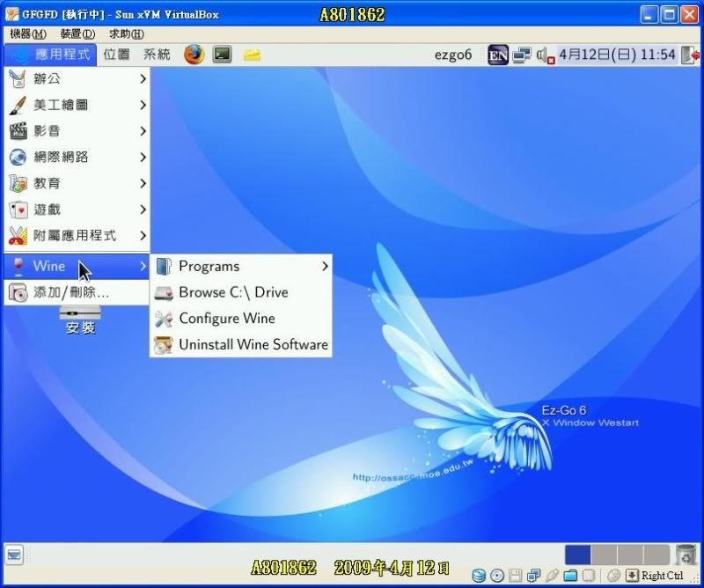704x588 pixels.
Task: Click the VirtualBox virtualization chip status icon
Action: tap(589, 576)
